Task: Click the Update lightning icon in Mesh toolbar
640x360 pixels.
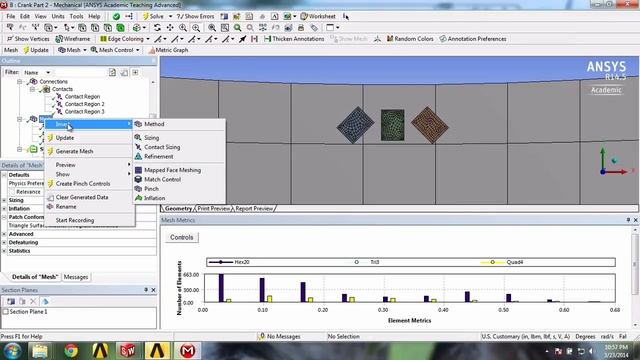Action: tap(26, 50)
